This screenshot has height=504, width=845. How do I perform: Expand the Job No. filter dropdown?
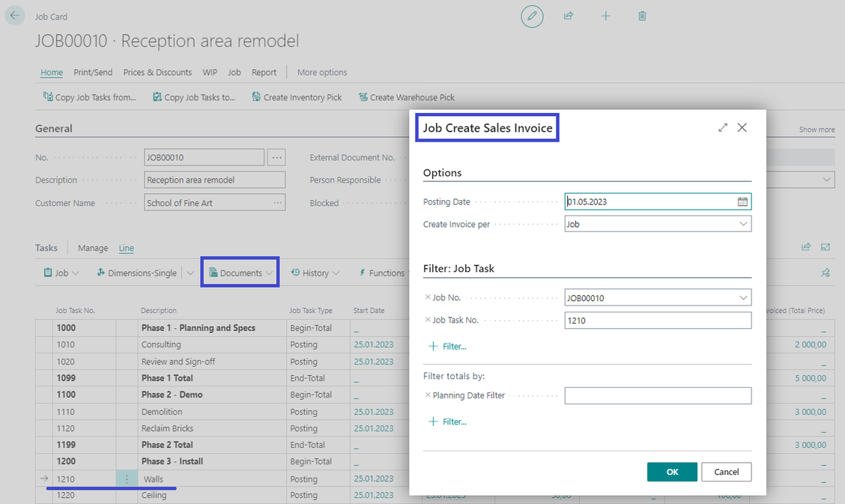pyautogui.click(x=743, y=298)
